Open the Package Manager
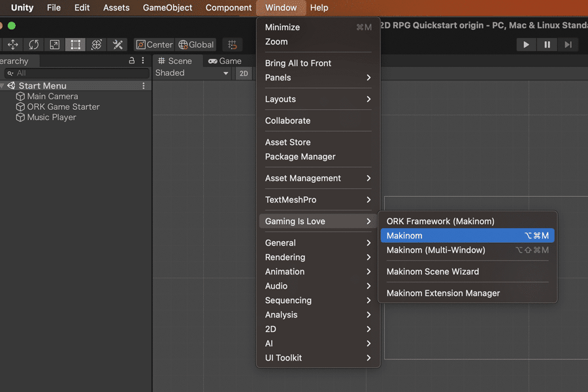Viewport: 588px width, 392px height. (x=318, y=157)
